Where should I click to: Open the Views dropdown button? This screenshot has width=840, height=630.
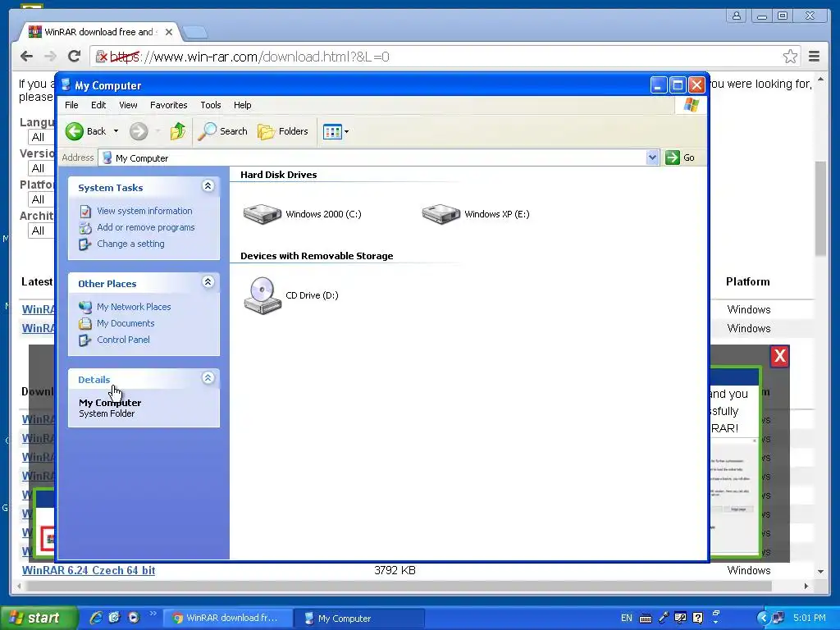(336, 131)
